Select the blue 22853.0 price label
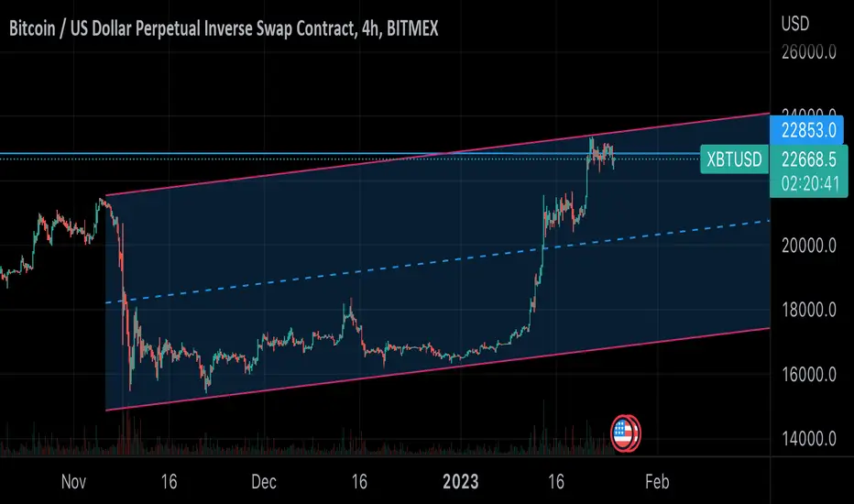Image resolution: width=854 pixels, height=504 pixels. [806, 130]
